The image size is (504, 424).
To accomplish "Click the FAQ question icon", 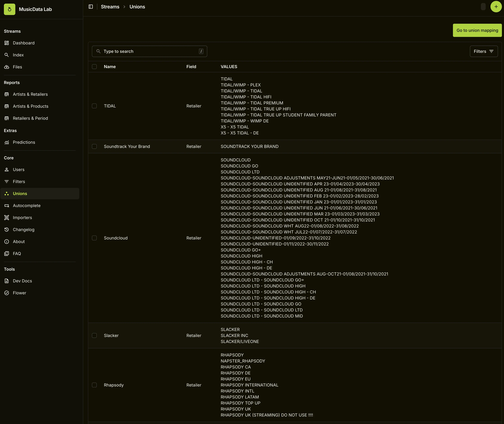I will (7, 254).
